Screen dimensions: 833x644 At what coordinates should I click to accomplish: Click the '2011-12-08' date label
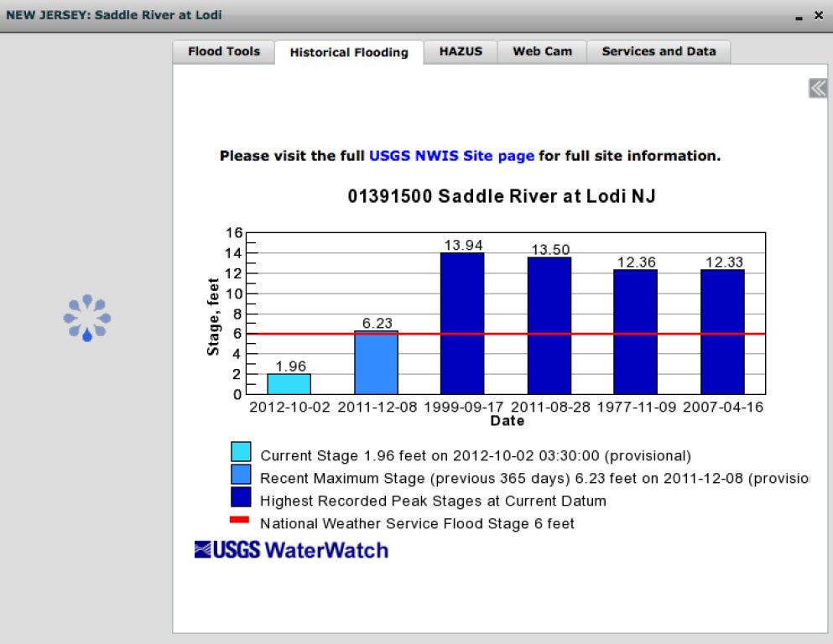pyautogui.click(x=377, y=408)
